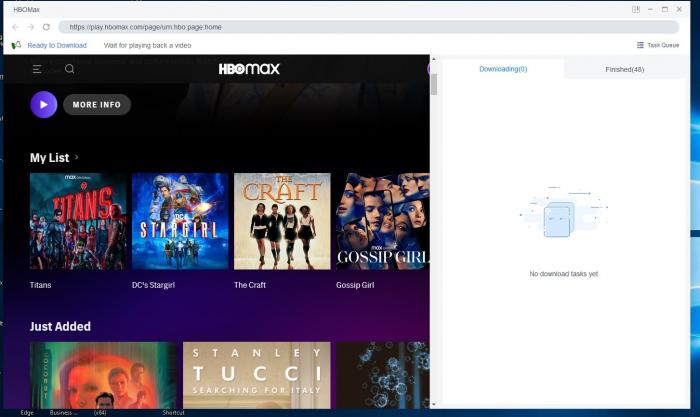
Task: Open first Just Added orange poster thumbnail
Action: [x=104, y=375]
